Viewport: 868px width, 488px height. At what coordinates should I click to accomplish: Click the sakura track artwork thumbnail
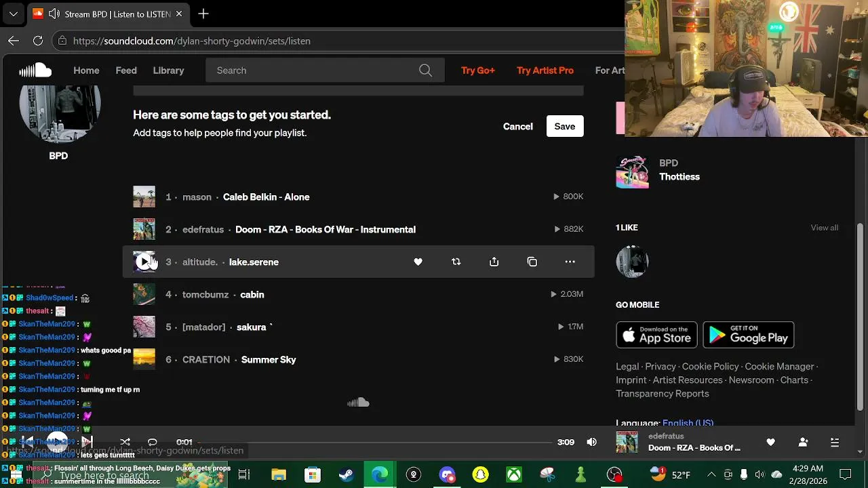coord(144,327)
